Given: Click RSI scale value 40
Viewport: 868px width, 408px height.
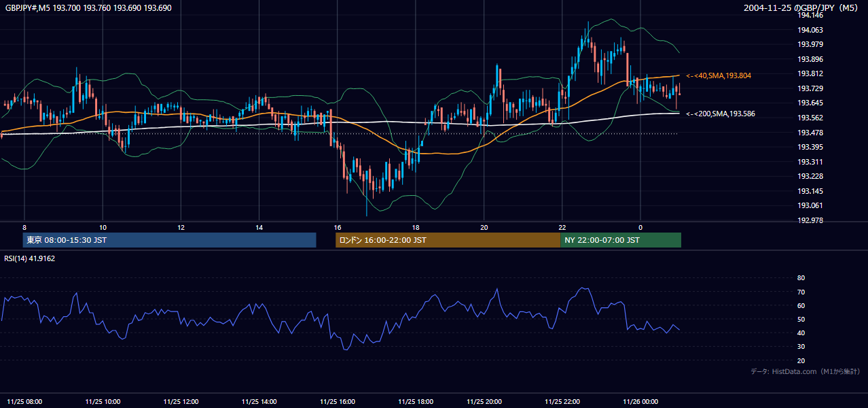Looking at the screenshot, I should coord(801,333).
